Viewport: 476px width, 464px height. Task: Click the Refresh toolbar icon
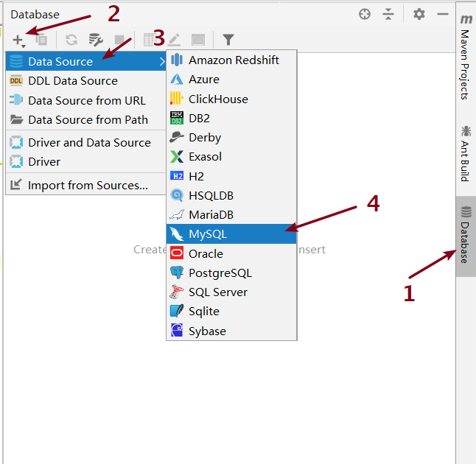[71, 40]
